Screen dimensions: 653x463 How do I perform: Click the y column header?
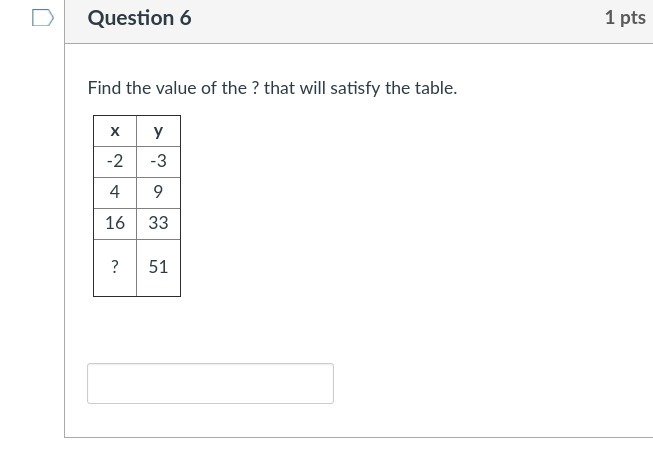[158, 131]
